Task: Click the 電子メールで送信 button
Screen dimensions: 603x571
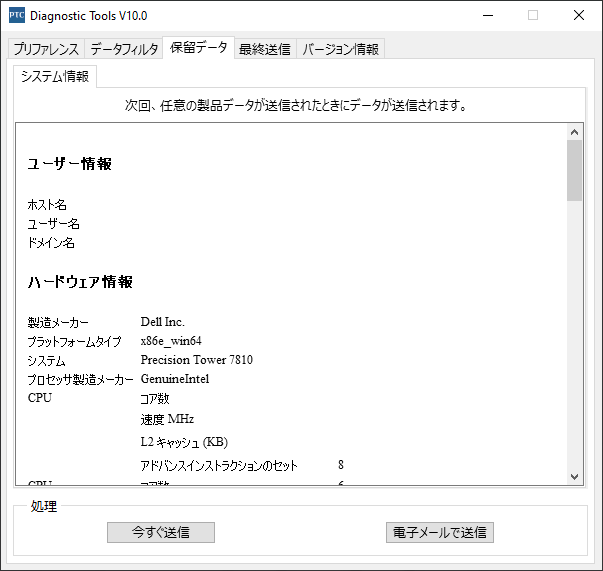Action: pyautogui.click(x=440, y=532)
